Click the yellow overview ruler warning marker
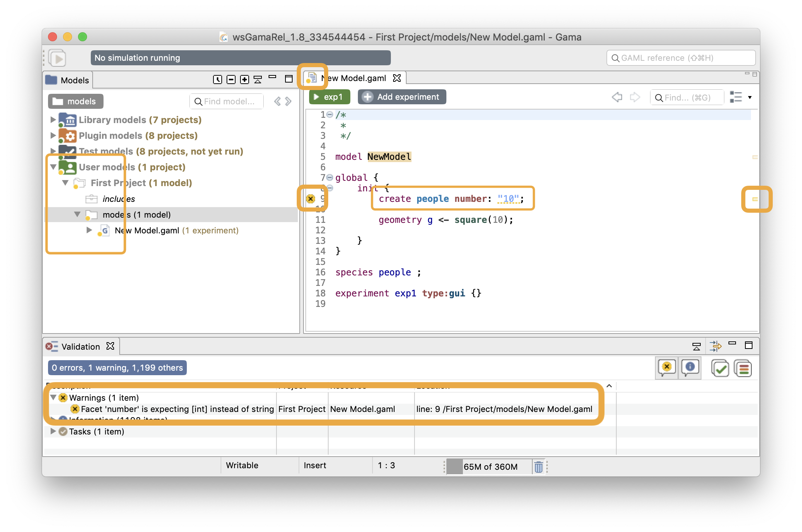This screenshot has height=532, width=802. click(x=755, y=199)
